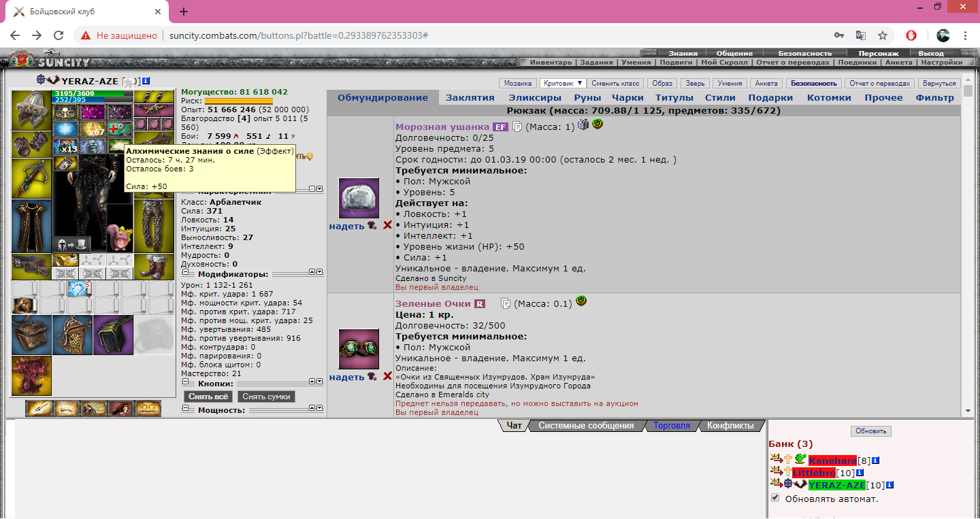Open the patterned tasseled bag slot
980x519 pixels.
[72, 335]
